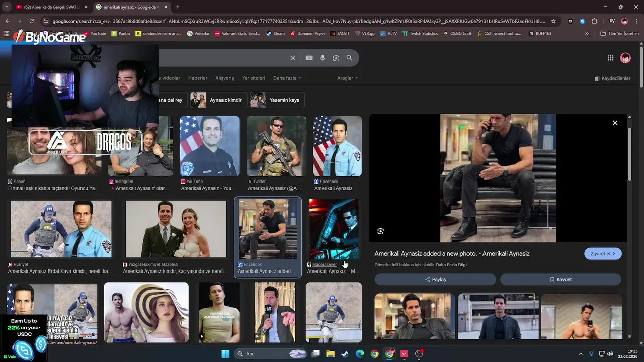Image resolution: width=644 pixels, height=362 pixels.
Task: Switch to the Haberler tab
Action: point(198,78)
